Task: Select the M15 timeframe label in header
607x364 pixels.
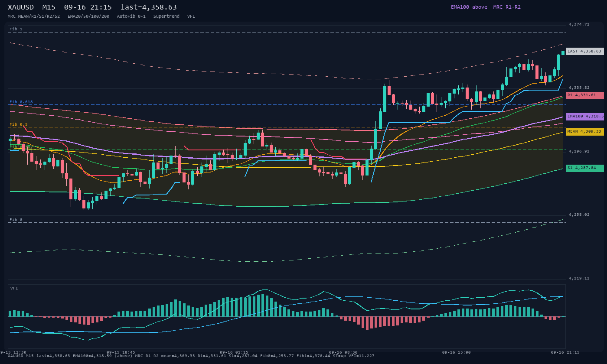Action: [49, 7]
